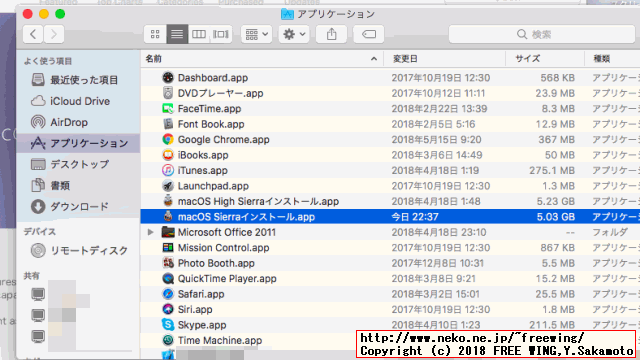Click the iBooks.app icon
Image resolution: width=640 pixels, height=360 pixels.
point(168,155)
